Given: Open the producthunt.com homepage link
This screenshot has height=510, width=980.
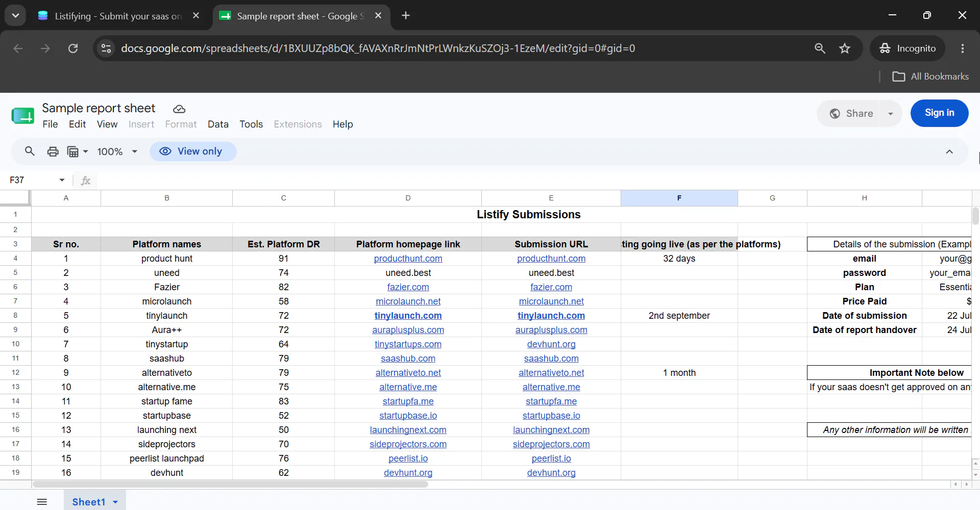Looking at the screenshot, I should pos(408,259).
